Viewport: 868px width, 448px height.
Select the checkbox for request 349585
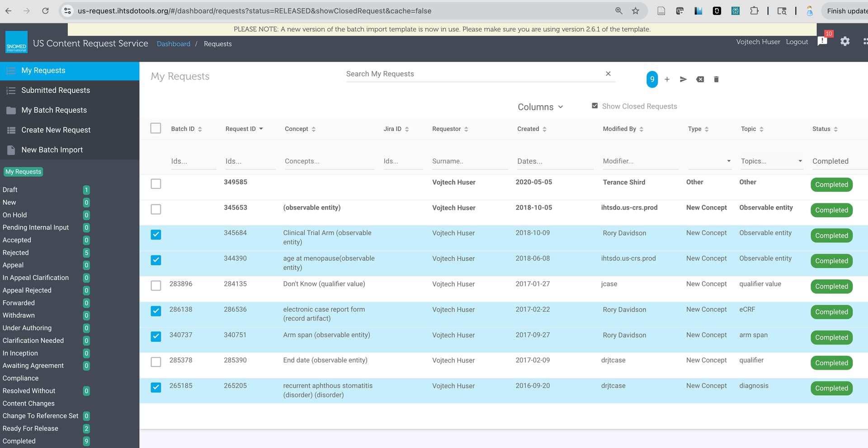156,184
